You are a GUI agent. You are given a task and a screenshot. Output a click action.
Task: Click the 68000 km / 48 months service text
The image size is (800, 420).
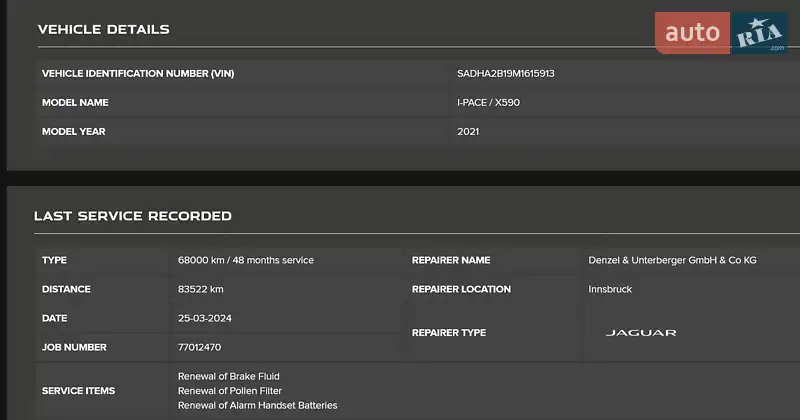click(x=245, y=261)
